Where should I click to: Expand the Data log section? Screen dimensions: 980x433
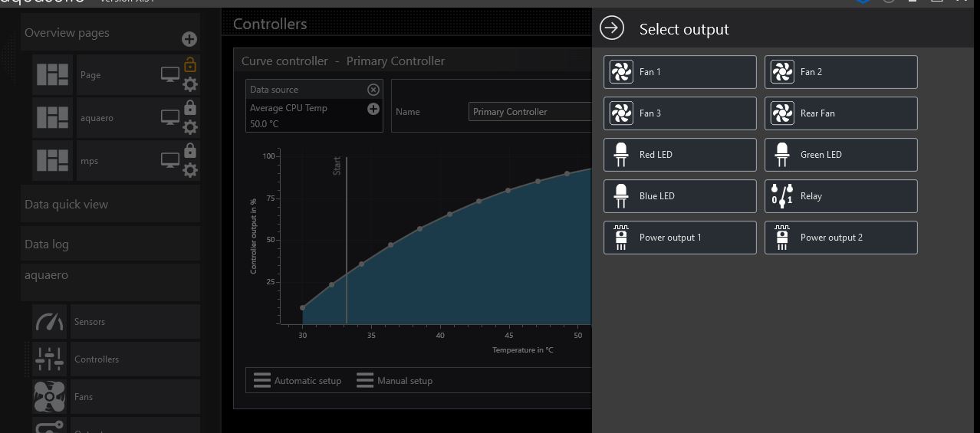tap(110, 244)
